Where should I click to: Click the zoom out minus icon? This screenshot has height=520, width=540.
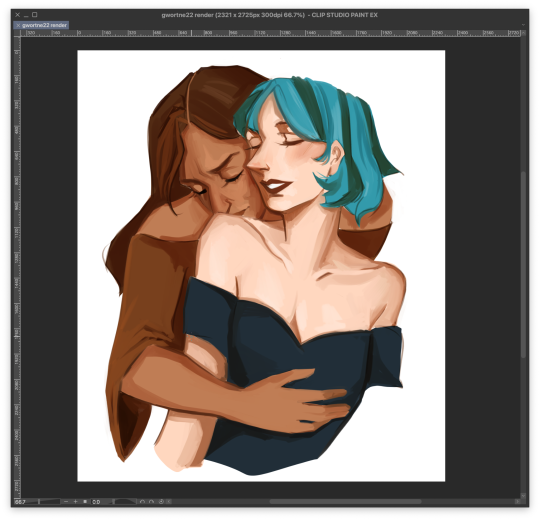[66, 502]
